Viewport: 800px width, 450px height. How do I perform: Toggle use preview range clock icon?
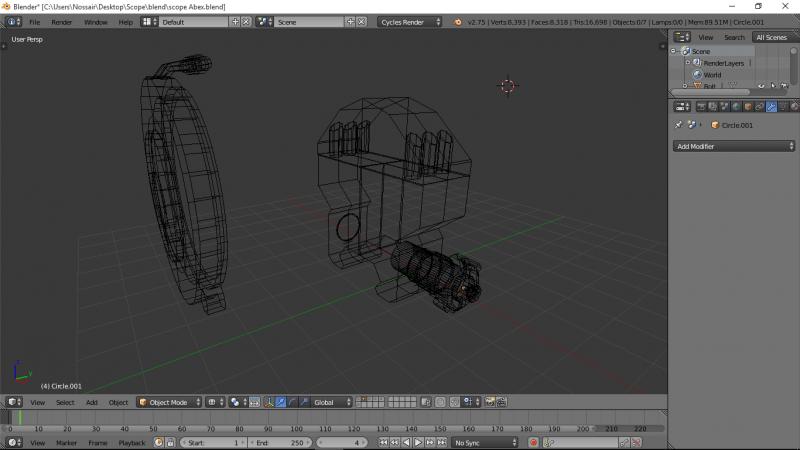[x=159, y=442]
